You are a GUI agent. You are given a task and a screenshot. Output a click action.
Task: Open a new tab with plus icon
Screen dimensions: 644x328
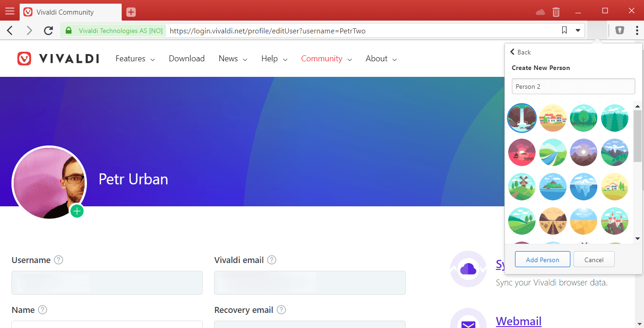(x=131, y=12)
